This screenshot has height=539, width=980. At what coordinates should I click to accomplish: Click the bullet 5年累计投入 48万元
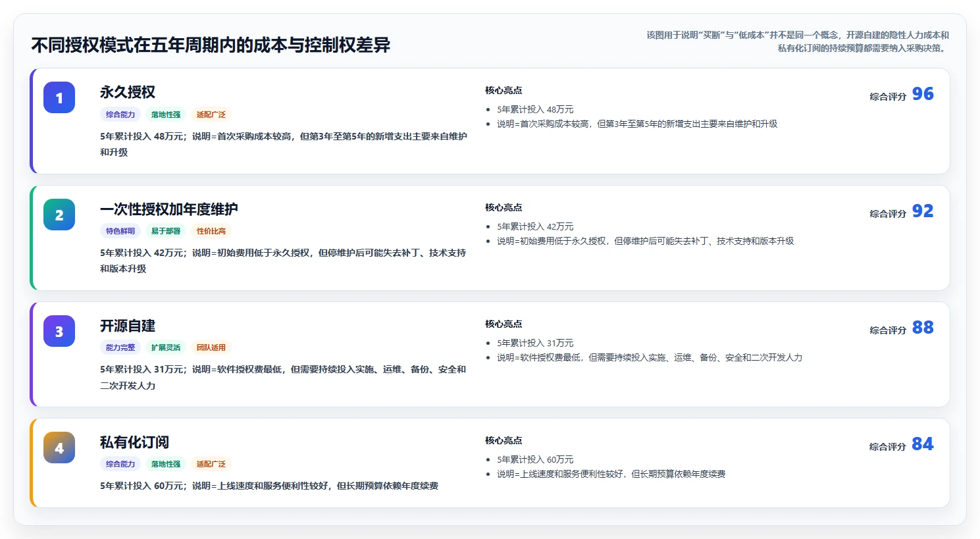click(535, 109)
